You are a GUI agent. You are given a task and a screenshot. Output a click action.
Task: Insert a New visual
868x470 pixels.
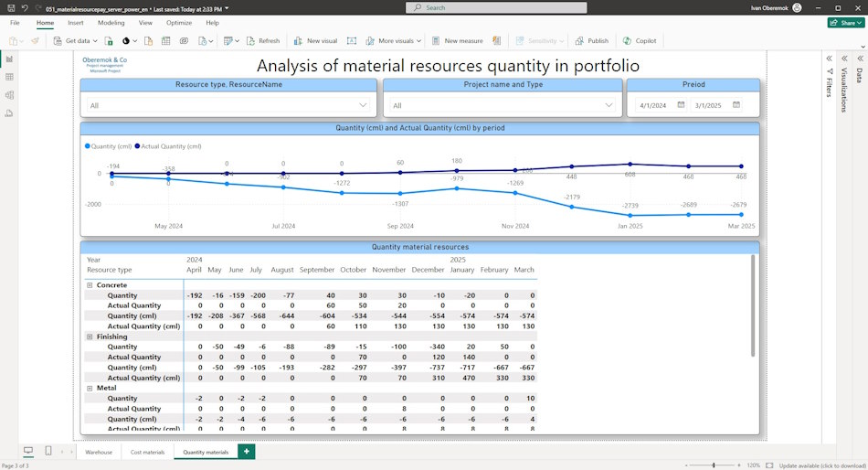tap(315, 41)
